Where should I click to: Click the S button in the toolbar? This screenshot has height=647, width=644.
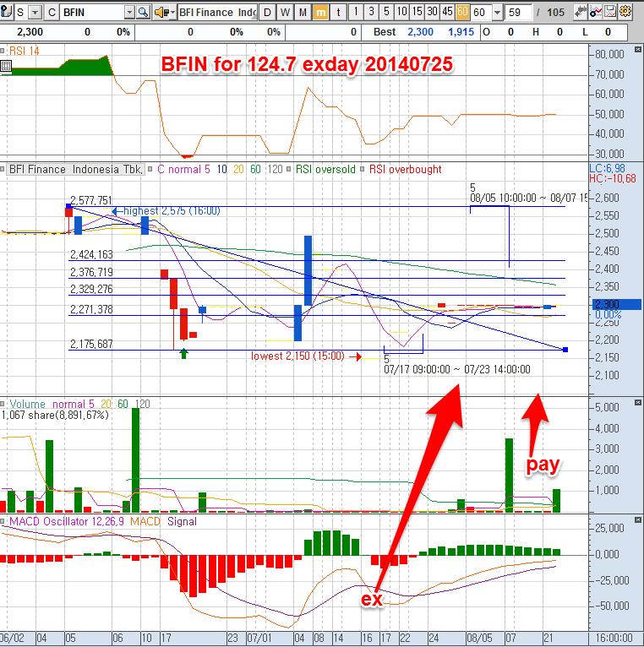point(20,13)
